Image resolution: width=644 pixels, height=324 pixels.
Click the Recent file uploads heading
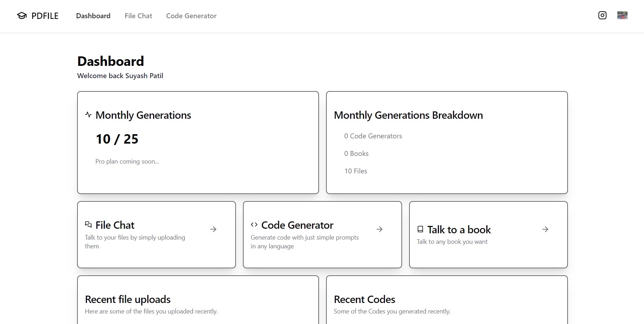[128, 299]
